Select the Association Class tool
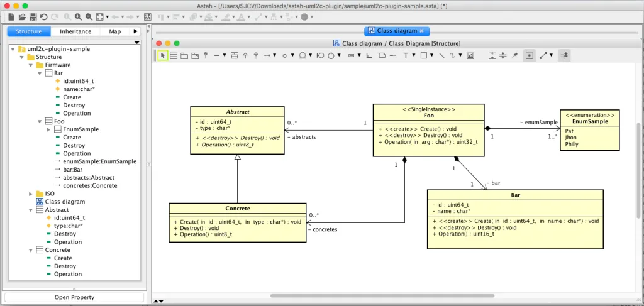The image size is (644, 306). click(235, 55)
